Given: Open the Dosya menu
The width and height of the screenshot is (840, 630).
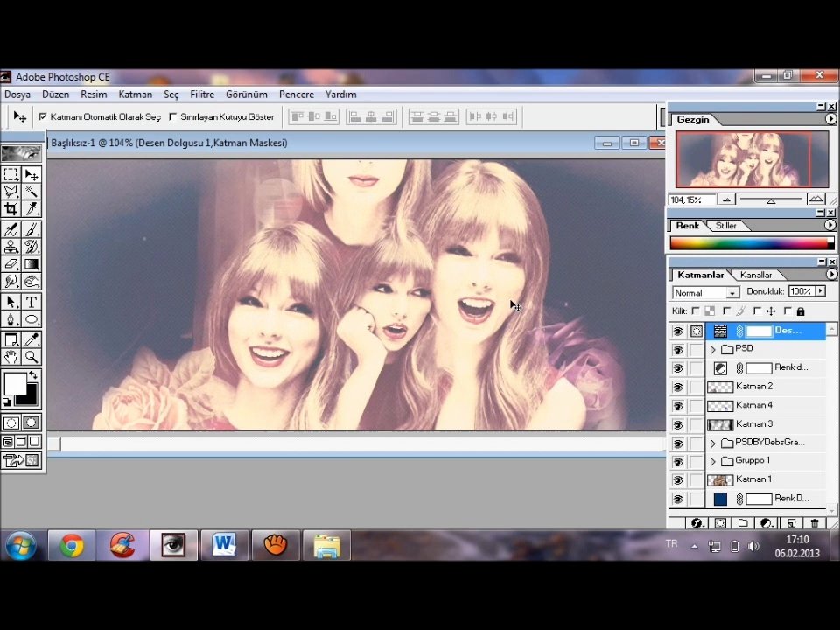Looking at the screenshot, I should coord(17,94).
